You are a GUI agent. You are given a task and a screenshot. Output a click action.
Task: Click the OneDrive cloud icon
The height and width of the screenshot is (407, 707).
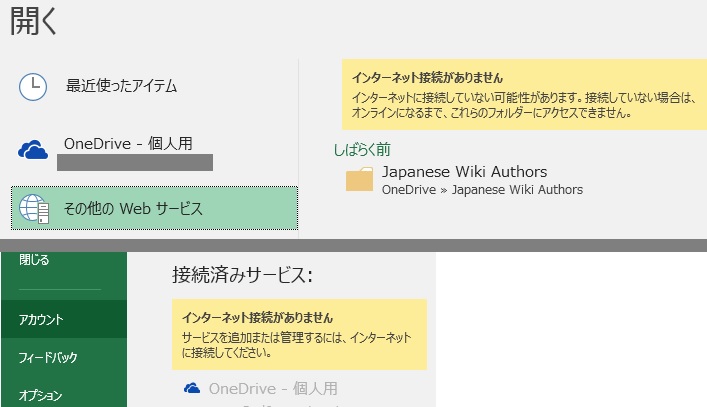tap(33, 150)
